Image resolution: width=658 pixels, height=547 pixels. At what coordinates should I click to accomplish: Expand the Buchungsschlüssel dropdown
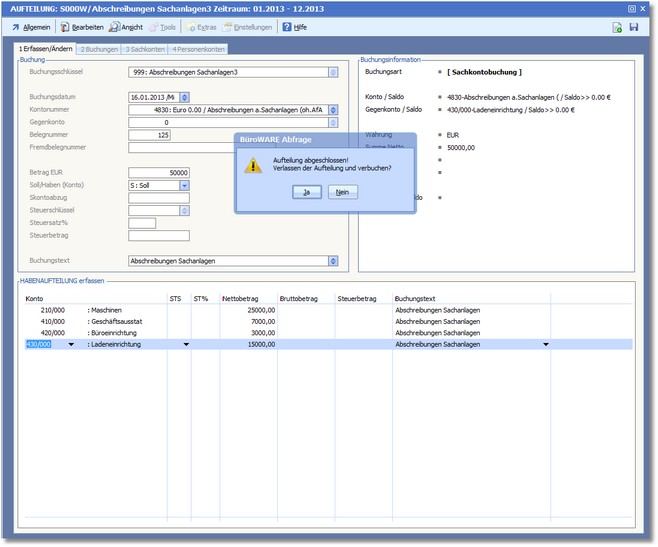(333, 72)
